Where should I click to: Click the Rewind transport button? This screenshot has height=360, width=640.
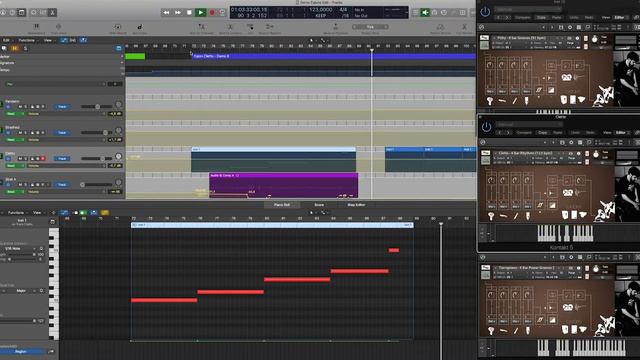(166, 13)
